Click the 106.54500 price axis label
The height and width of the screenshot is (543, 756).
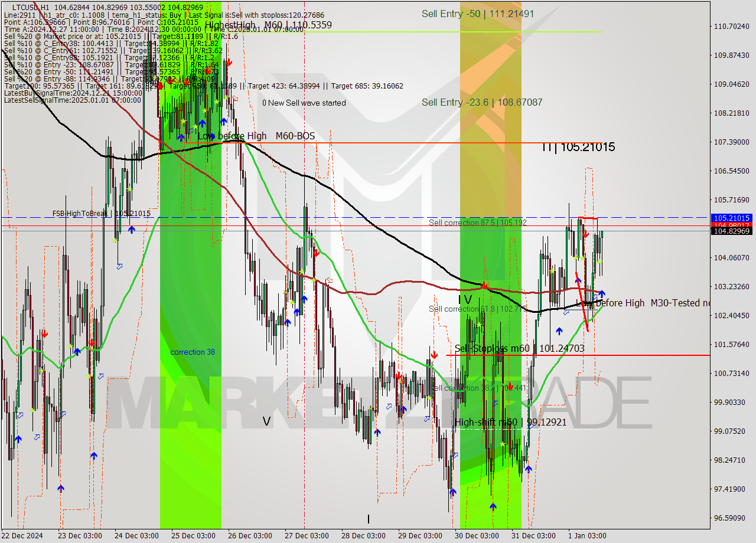click(x=731, y=171)
